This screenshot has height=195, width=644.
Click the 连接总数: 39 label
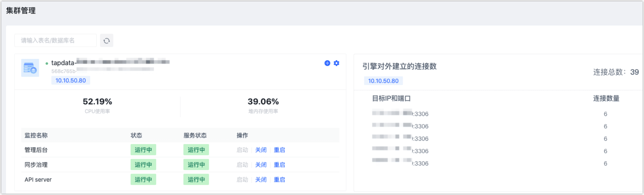pos(616,72)
